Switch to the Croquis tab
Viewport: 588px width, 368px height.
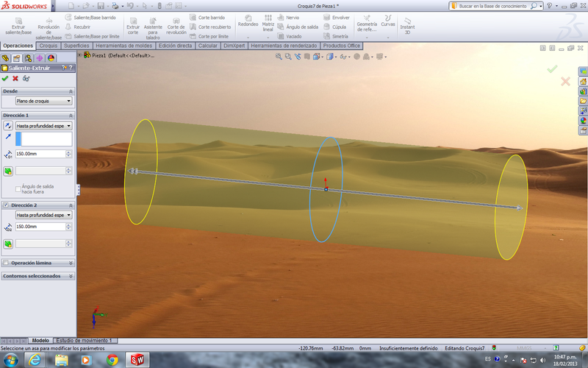49,46
